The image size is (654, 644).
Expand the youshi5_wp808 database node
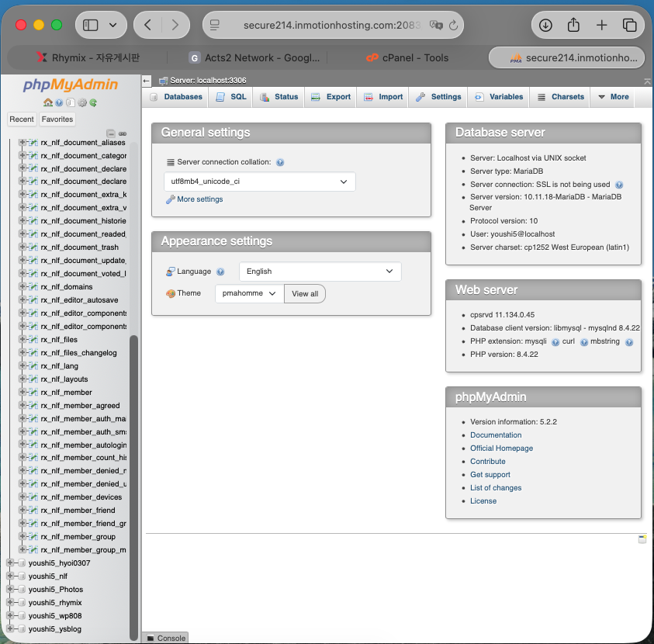click(x=10, y=615)
